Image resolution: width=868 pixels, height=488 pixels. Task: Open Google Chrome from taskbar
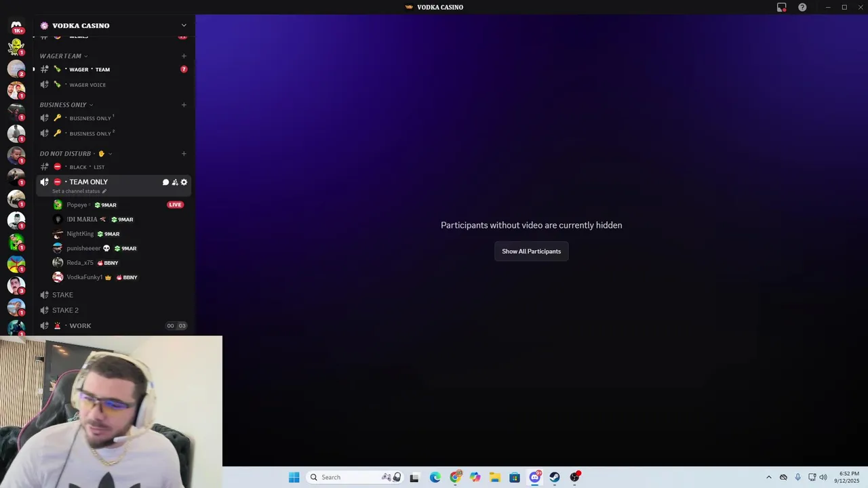tap(456, 477)
